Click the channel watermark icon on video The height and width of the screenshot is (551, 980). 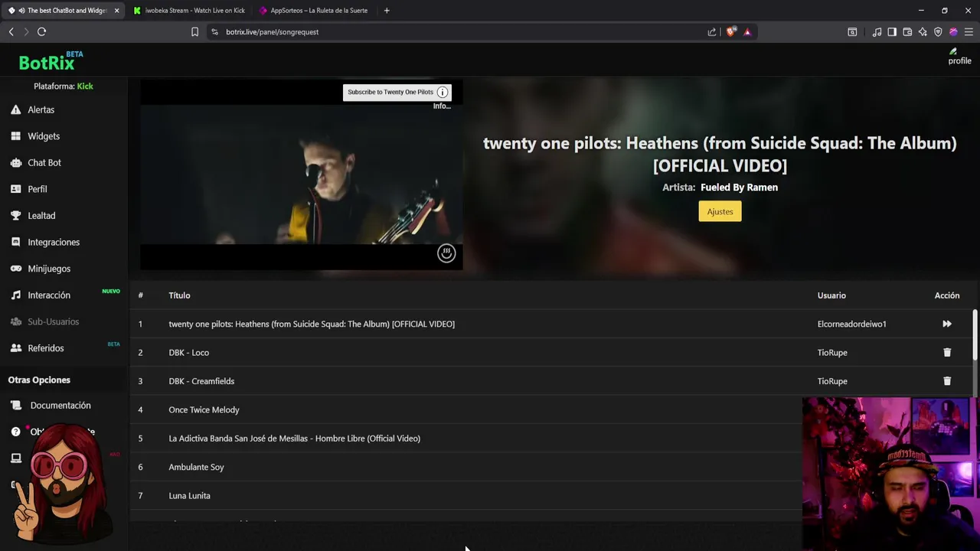point(446,253)
